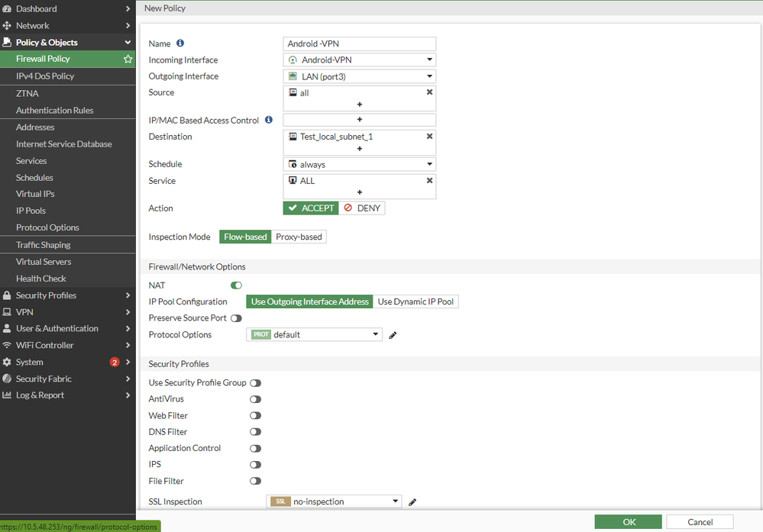Select Use Outgoing Interface Address option

pyautogui.click(x=309, y=301)
